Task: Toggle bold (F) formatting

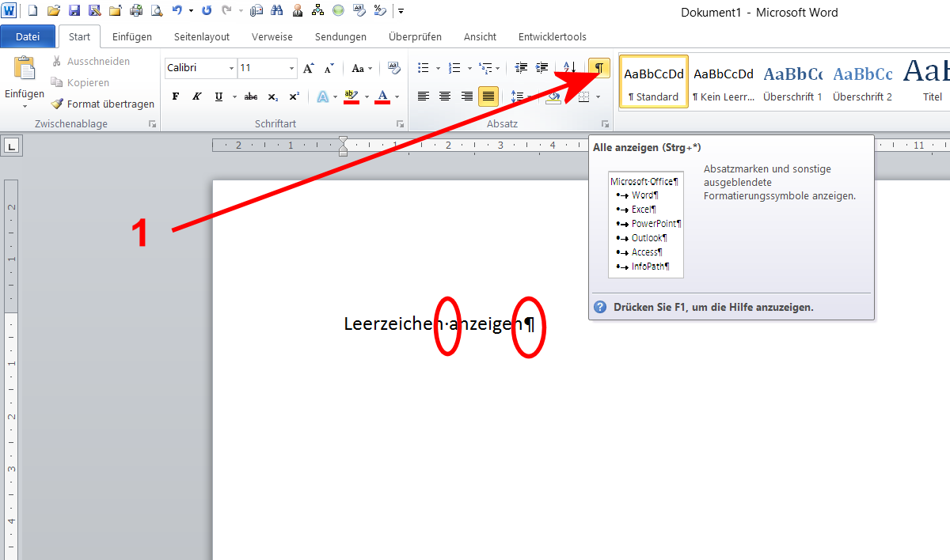Action: click(176, 96)
